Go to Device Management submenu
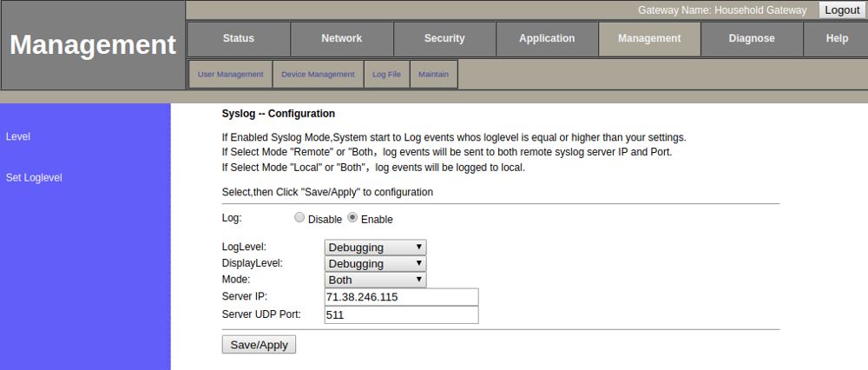The image size is (868, 370). pyautogui.click(x=318, y=74)
